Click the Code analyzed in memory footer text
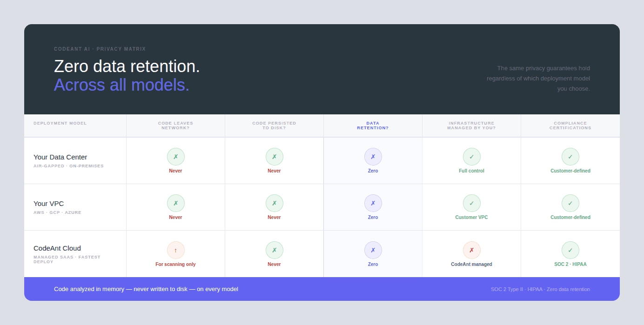 pyautogui.click(x=146, y=289)
